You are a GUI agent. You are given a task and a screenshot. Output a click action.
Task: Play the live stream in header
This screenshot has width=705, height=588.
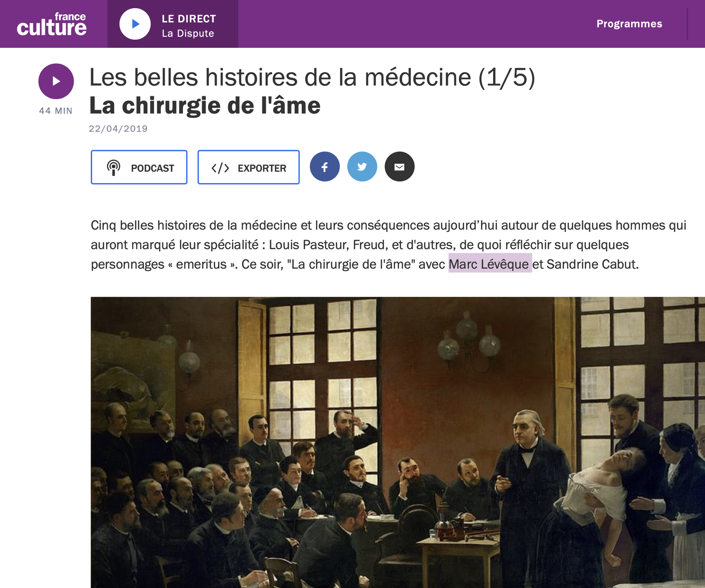pyautogui.click(x=135, y=24)
